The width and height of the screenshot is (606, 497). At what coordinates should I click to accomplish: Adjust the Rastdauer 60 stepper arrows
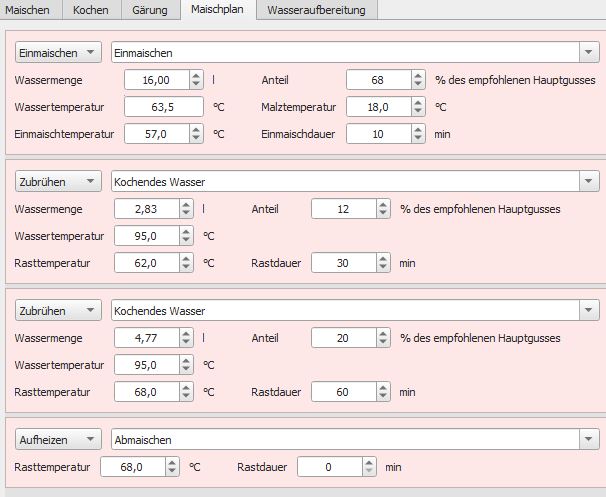click(383, 392)
